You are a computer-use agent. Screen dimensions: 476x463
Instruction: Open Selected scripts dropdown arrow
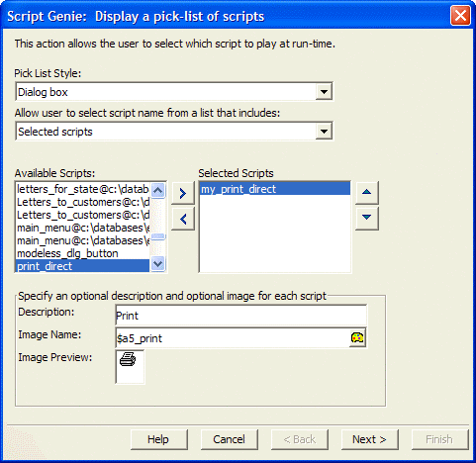[x=324, y=132]
